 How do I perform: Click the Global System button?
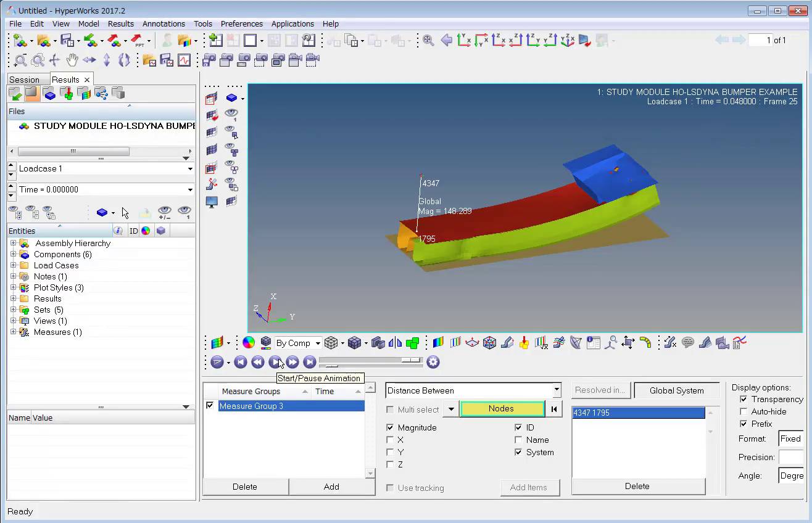click(x=676, y=390)
